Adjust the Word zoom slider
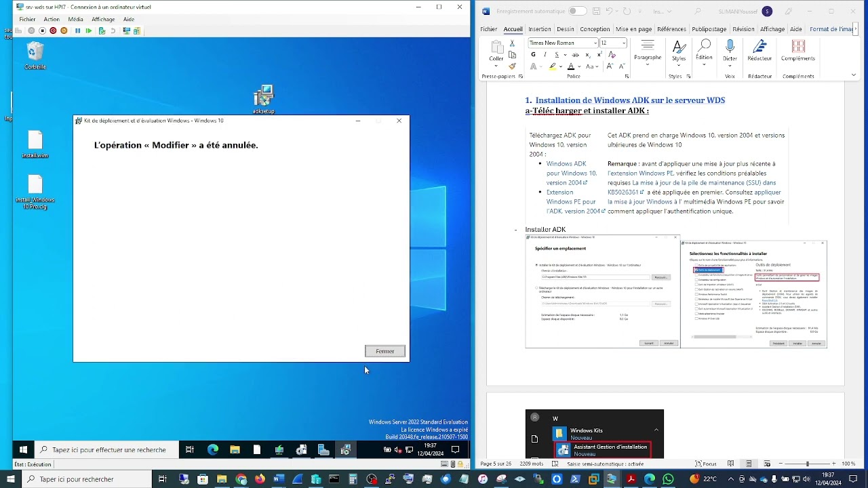Screen dimensions: 868x488 [807, 464]
